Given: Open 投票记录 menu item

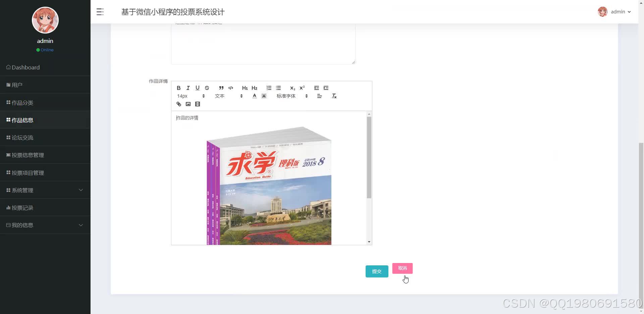Looking at the screenshot, I should (45, 208).
